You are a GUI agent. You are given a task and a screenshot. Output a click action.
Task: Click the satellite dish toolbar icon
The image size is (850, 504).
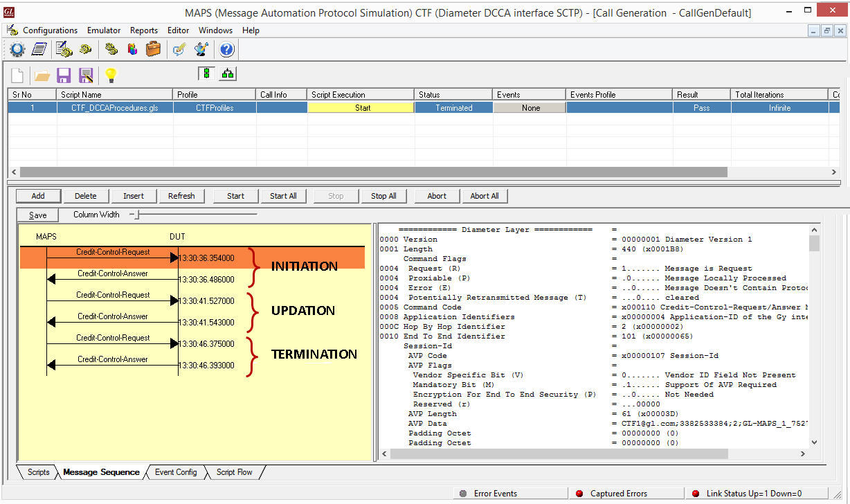[x=201, y=49]
